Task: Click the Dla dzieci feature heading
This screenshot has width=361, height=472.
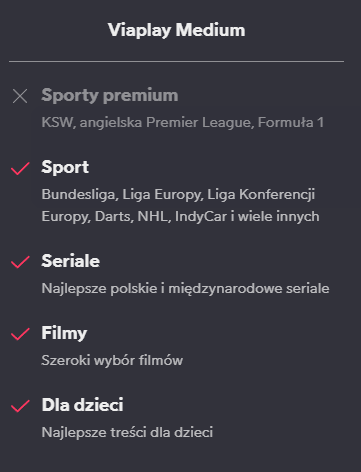Action: (x=82, y=405)
